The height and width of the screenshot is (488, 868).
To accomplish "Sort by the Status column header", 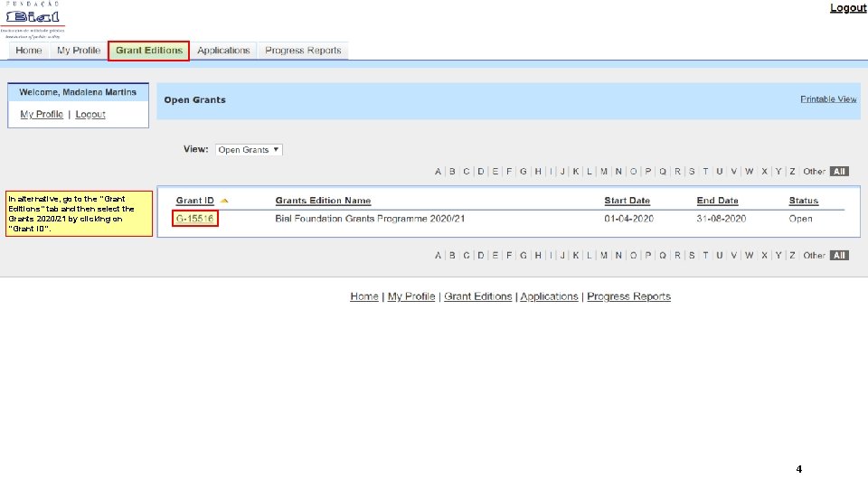I will tap(803, 201).
